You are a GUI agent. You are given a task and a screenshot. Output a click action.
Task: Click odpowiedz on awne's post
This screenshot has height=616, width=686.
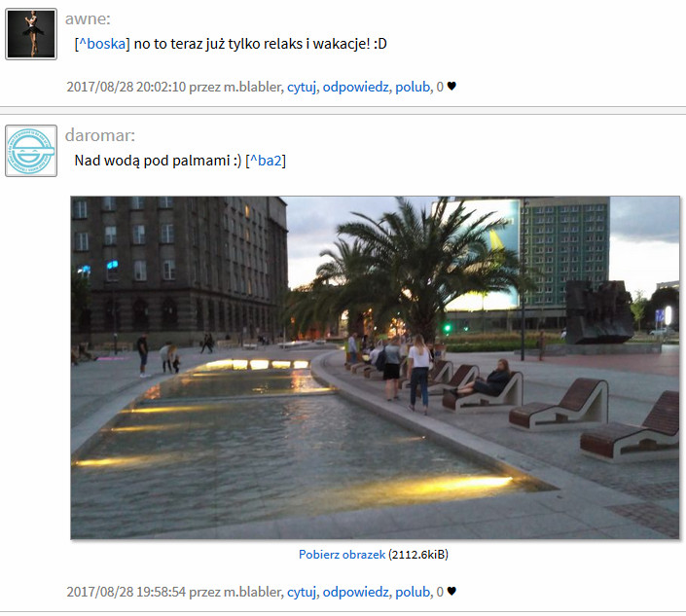(356, 87)
